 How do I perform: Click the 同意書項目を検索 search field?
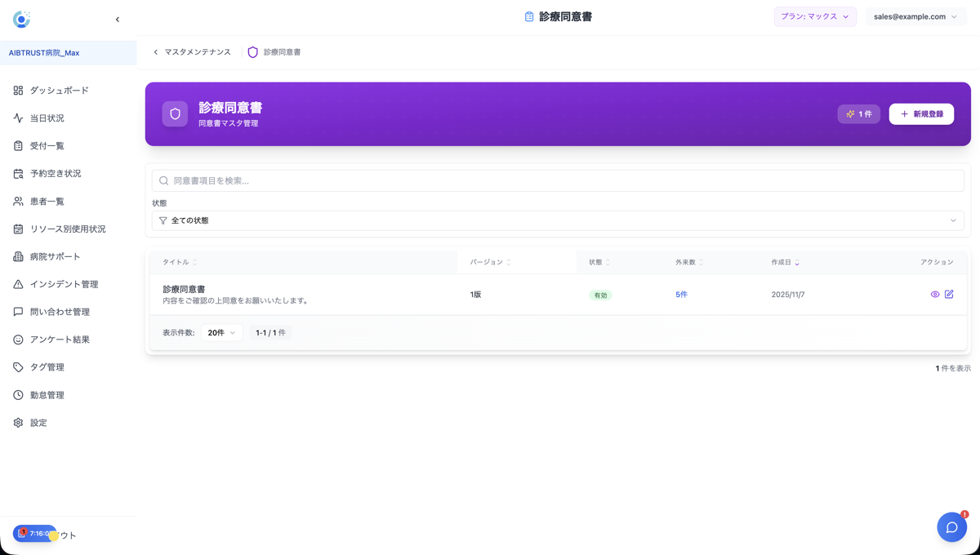(558, 180)
